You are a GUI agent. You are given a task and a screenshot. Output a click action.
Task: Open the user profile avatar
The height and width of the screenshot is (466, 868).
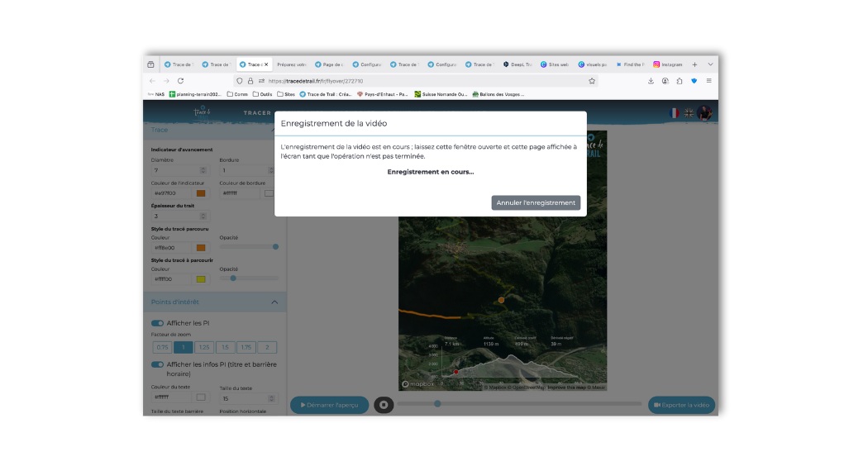tap(704, 112)
